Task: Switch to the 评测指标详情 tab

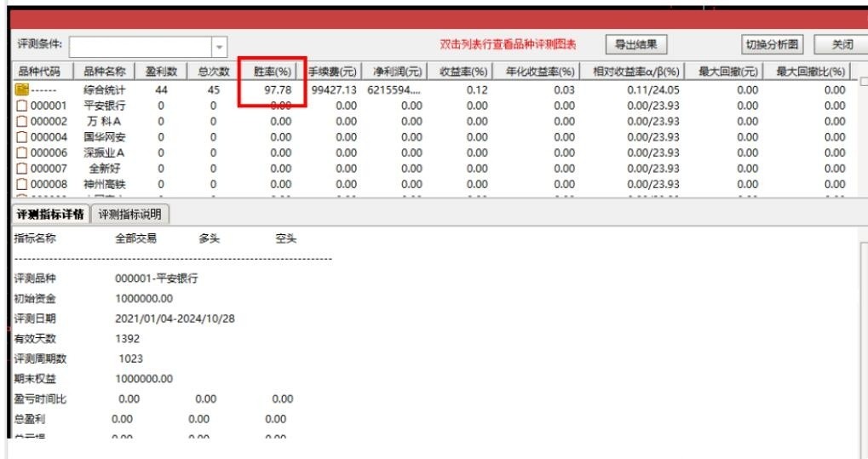Action: tap(49, 214)
